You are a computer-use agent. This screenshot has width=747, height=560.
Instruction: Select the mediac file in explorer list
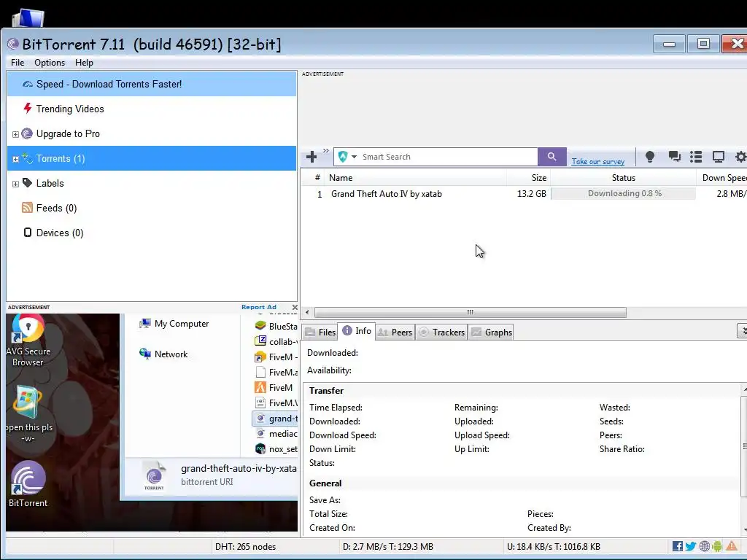276,434
